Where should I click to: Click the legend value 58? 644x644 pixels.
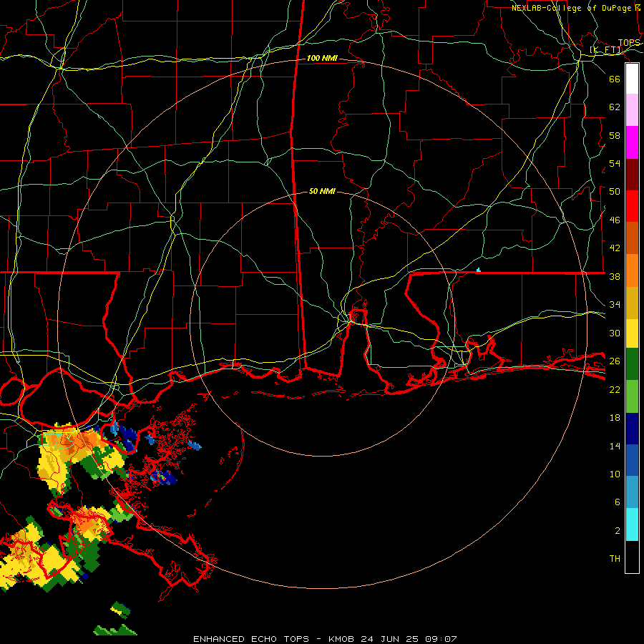coord(615,135)
